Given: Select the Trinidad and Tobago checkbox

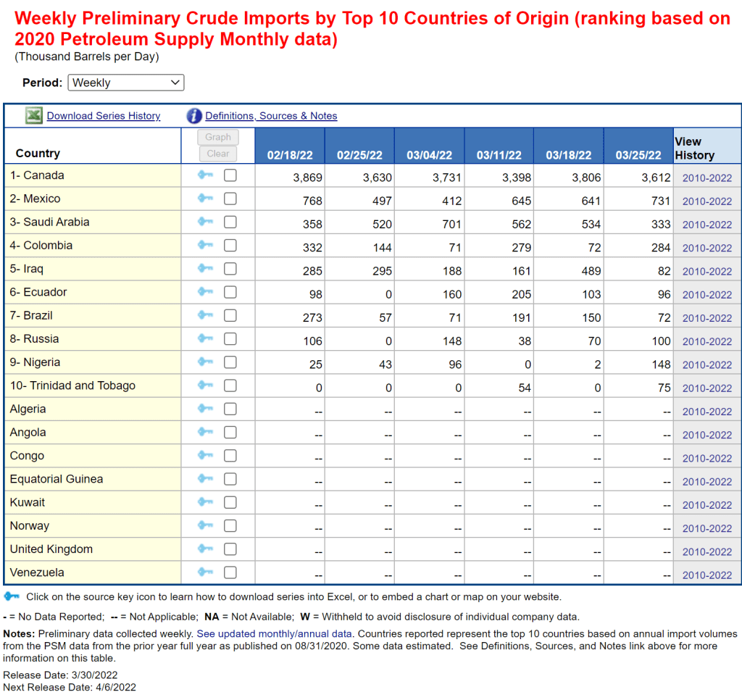Looking at the screenshot, I should coord(230,386).
